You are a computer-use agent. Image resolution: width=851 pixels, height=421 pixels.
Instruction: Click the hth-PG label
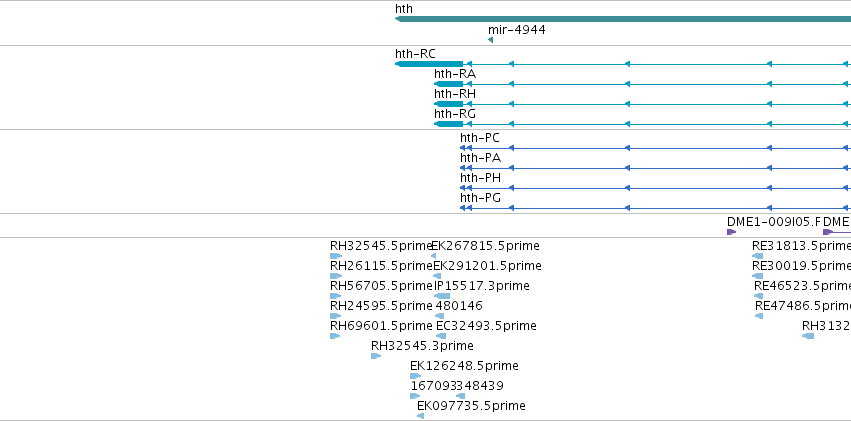pos(480,198)
